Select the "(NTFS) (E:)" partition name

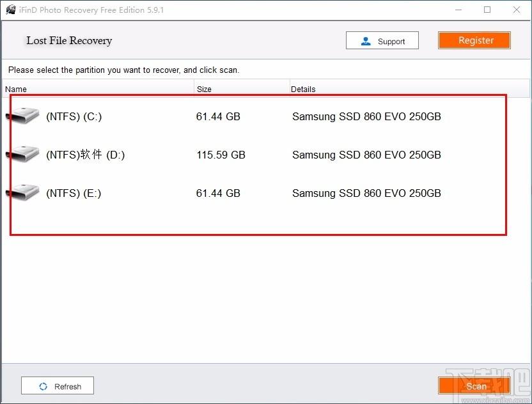[x=74, y=193]
